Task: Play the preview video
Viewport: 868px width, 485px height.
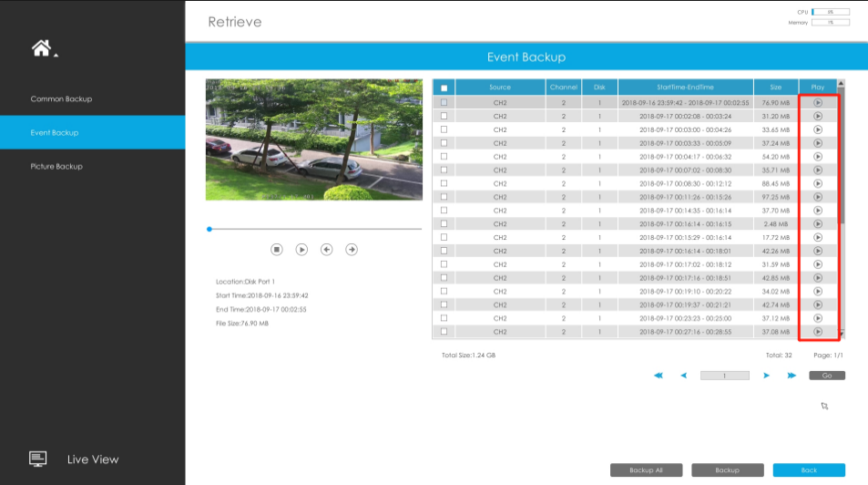Action: [x=301, y=250]
